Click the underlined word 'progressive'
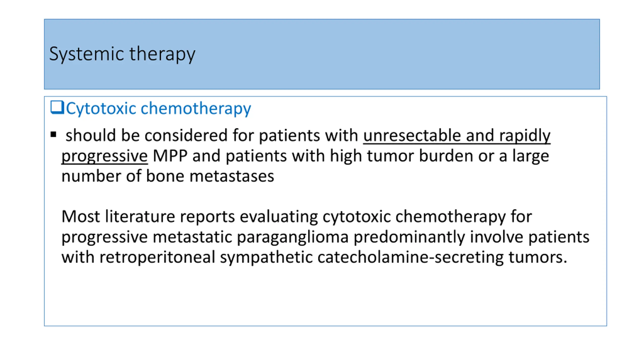 pos(104,156)
